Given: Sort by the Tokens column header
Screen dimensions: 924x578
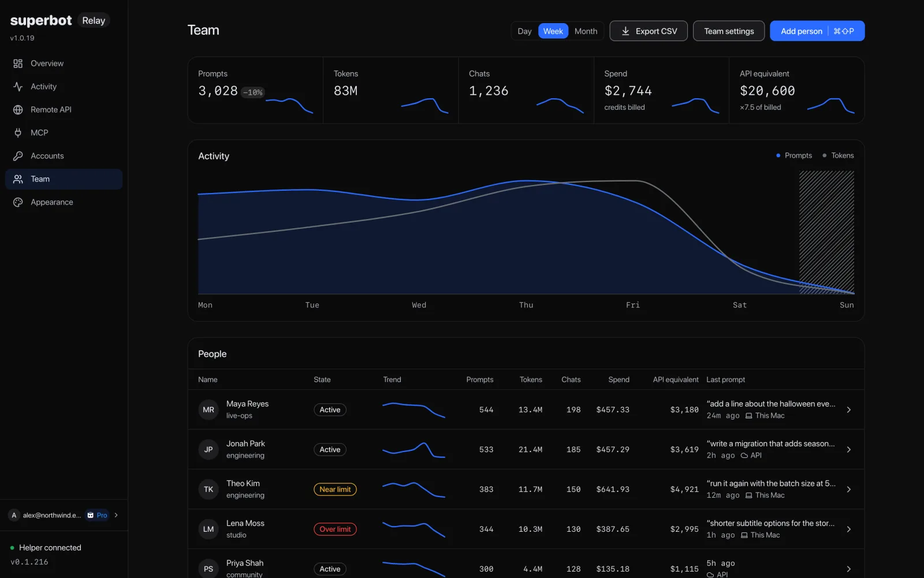Looking at the screenshot, I should pyautogui.click(x=531, y=380).
